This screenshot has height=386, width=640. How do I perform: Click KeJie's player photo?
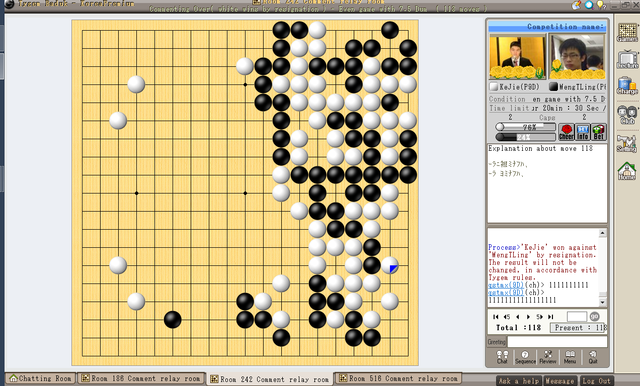(517, 56)
